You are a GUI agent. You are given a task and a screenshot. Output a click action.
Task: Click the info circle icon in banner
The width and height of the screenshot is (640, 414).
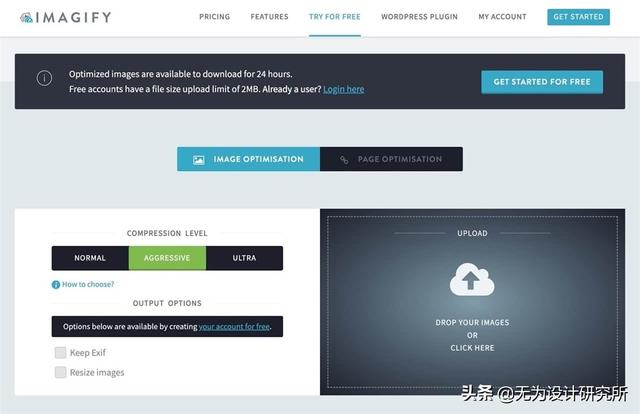pos(44,78)
